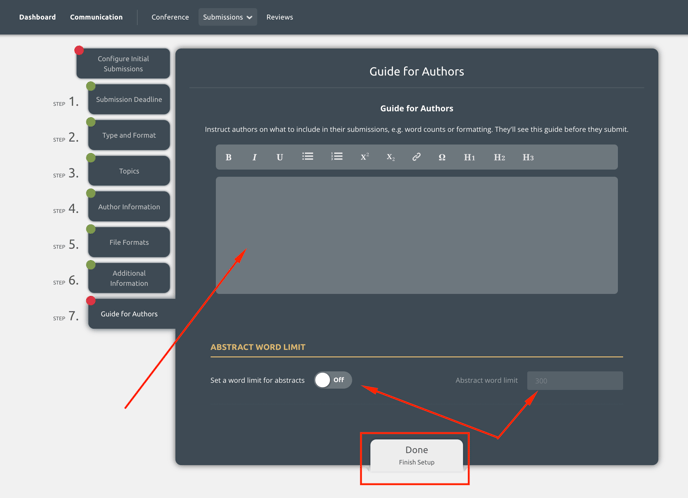Enable underline formatting in the toolbar
The image size is (688, 498).
point(280,157)
